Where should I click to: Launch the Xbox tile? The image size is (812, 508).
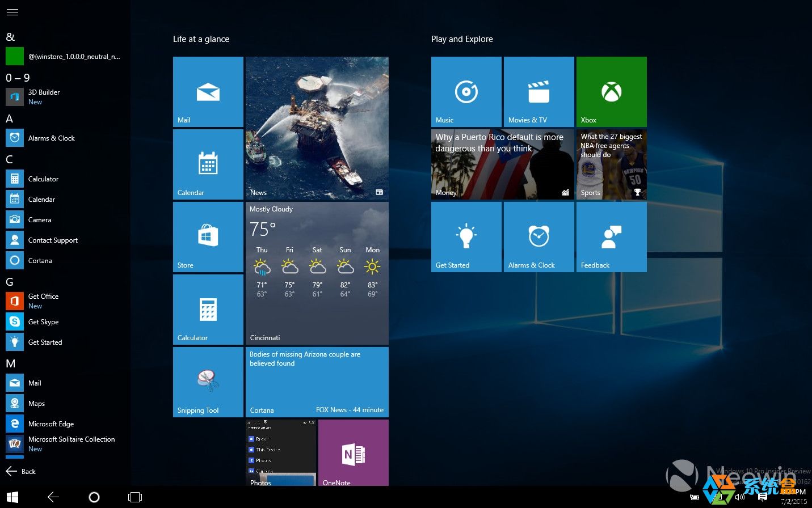tap(611, 91)
